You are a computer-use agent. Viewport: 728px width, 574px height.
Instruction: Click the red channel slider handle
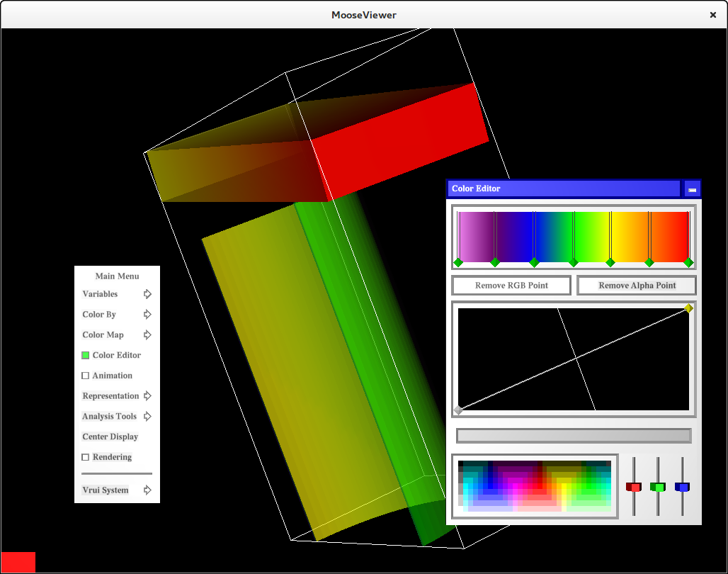pos(633,487)
